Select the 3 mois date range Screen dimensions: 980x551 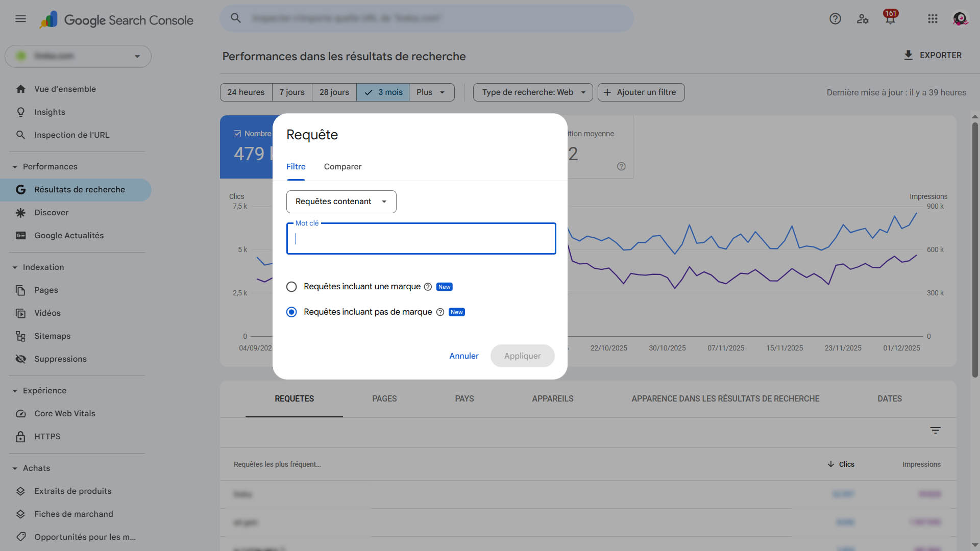tap(383, 92)
